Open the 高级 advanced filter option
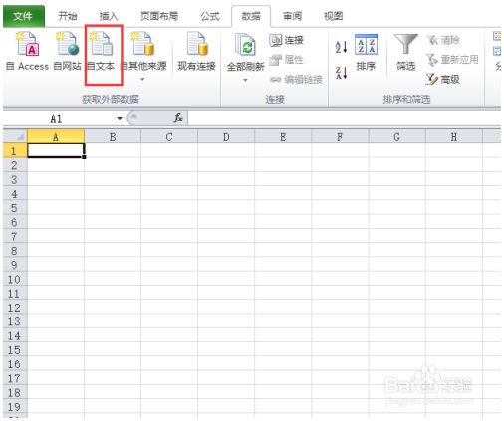The width and height of the screenshot is (504, 421). 443,79
